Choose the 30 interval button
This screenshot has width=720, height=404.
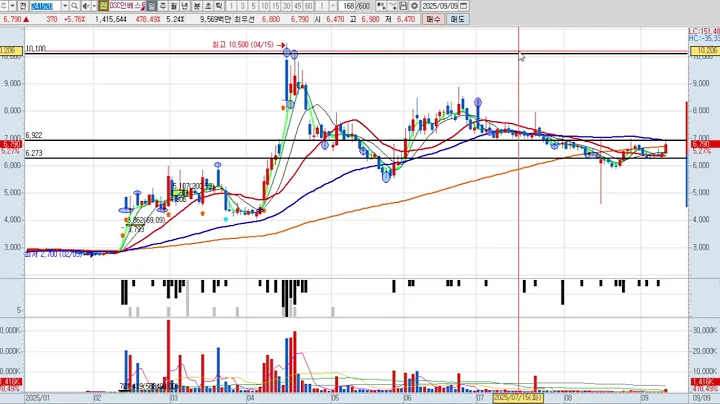(x=287, y=6)
